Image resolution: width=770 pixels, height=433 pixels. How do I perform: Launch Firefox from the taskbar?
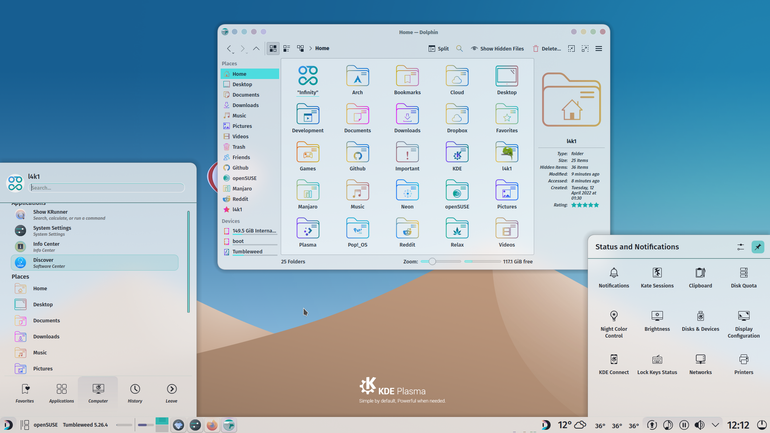click(x=212, y=425)
